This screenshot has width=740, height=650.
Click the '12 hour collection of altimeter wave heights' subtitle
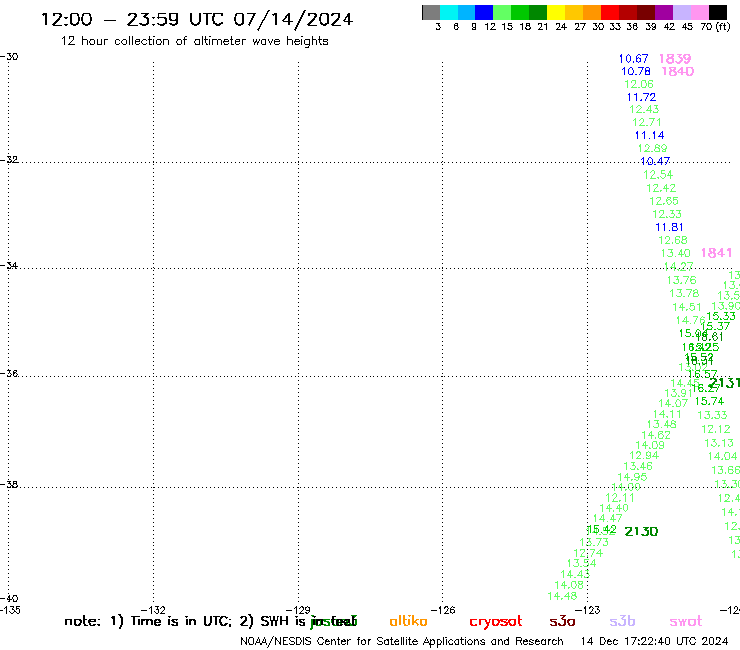pos(194,41)
